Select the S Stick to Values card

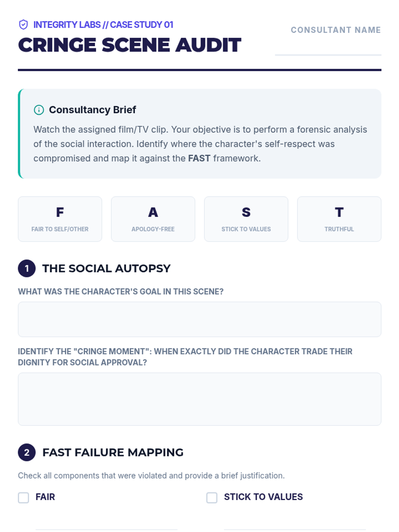(x=246, y=219)
